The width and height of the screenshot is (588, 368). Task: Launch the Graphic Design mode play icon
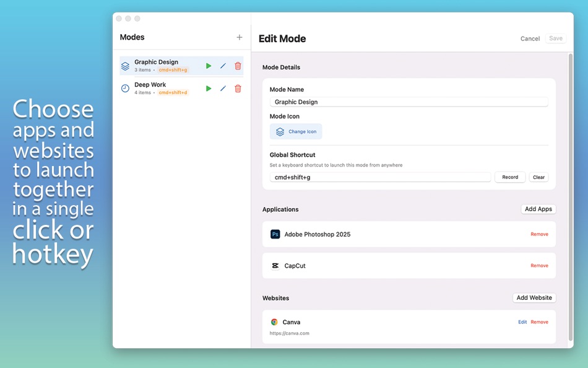209,66
